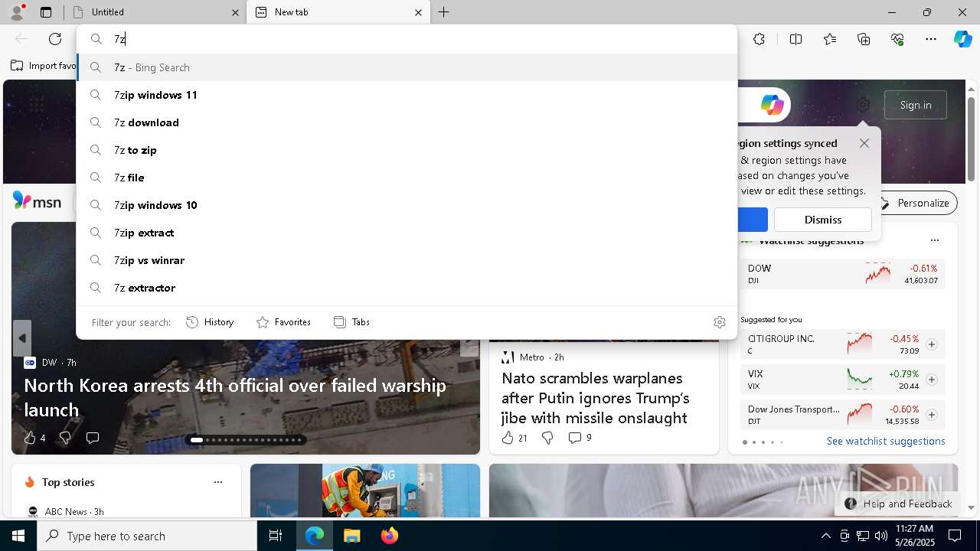
Task: Open North Korea arrests 4th official headline
Action: pos(235,397)
